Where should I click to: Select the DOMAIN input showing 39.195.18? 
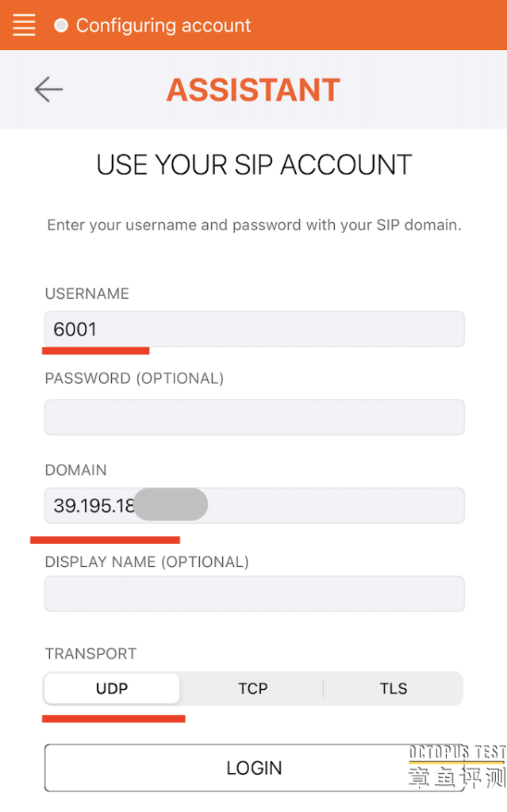point(253,505)
